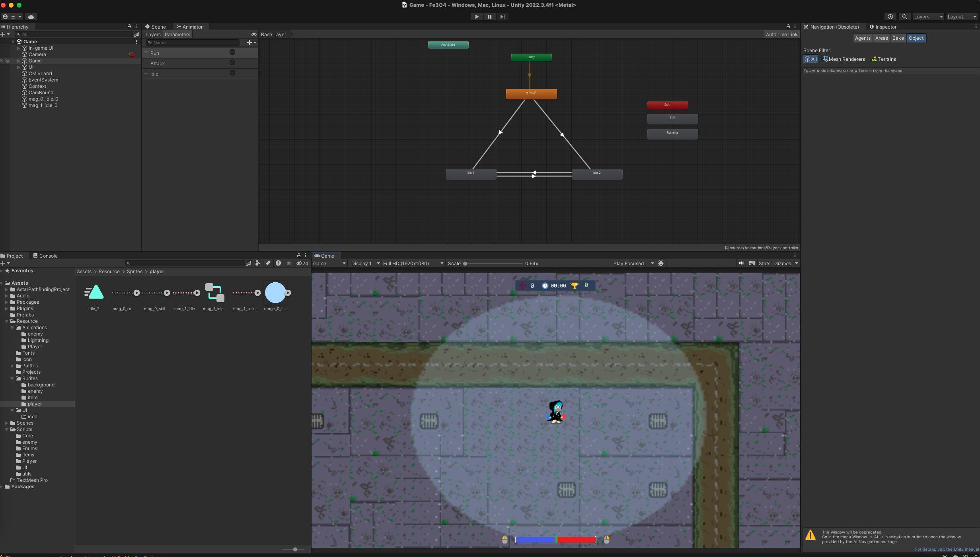Switch to the Console tab

click(45, 256)
